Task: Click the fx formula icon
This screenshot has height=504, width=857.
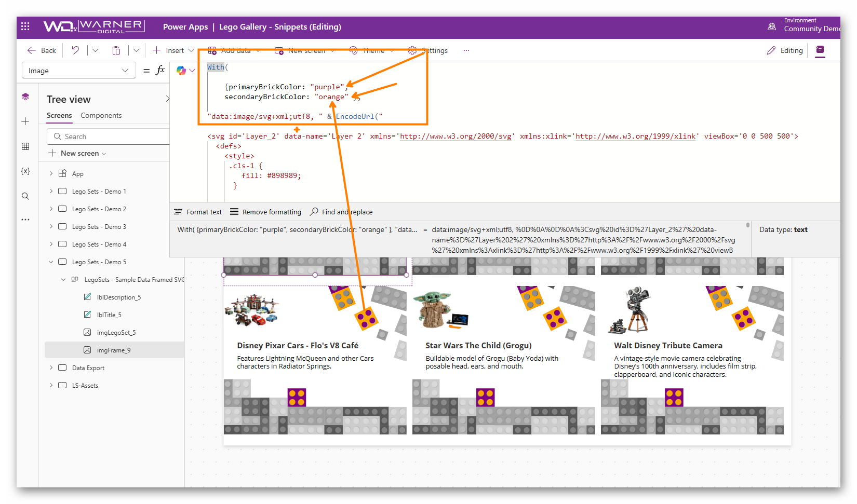Action: [160, 70]
